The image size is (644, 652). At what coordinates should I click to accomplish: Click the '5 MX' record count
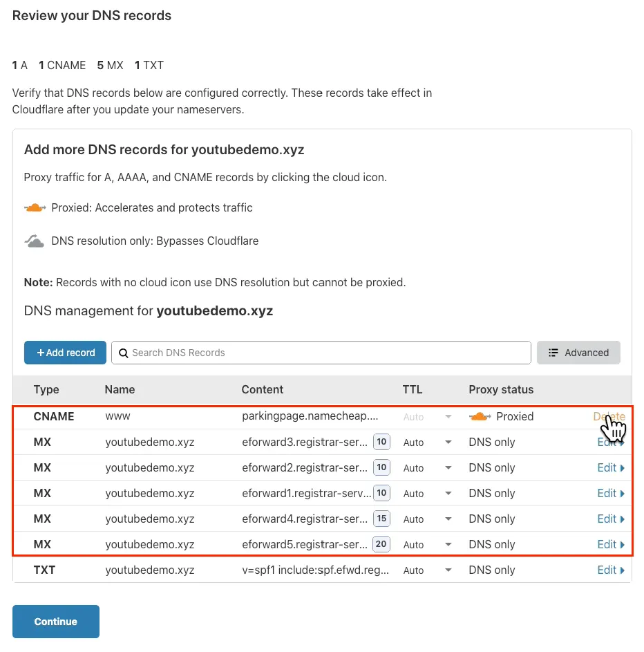coord(110,65)
